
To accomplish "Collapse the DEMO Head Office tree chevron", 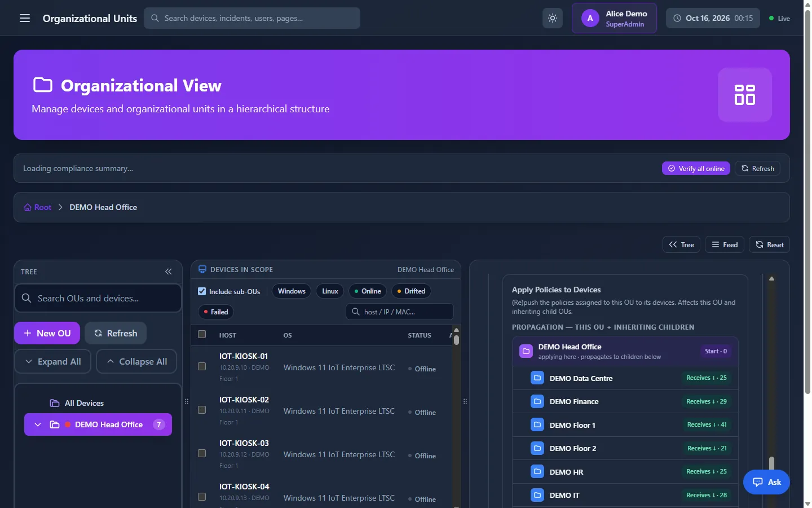I will (38, 424).
